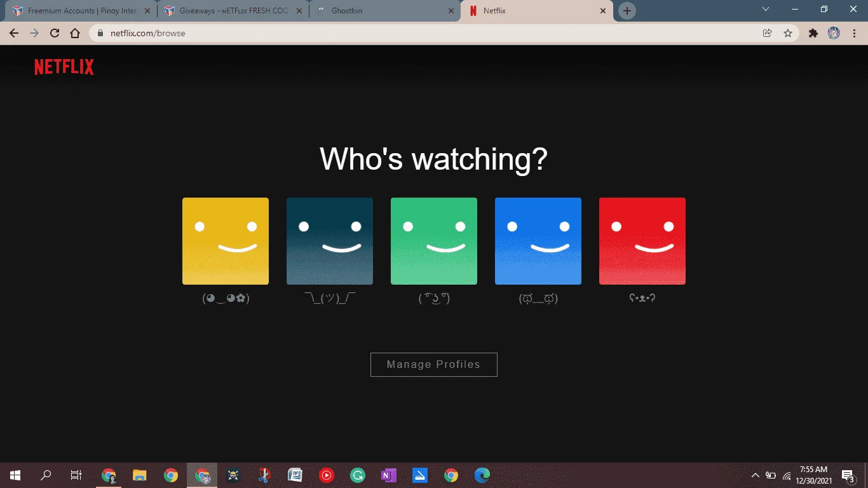The width and height of the screenshot is (868, 488).
Task: Choose the dark teal smiley profile
Action: (330, 241)
